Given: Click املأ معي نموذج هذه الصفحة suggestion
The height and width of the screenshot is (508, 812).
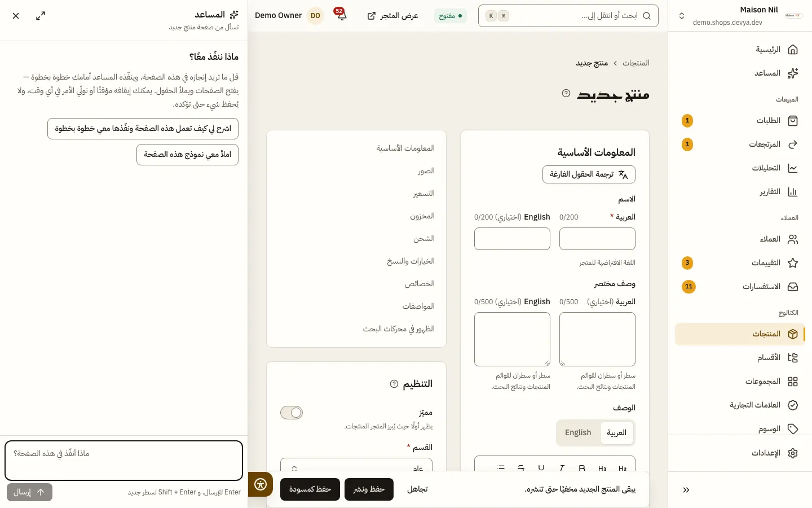Looking at the screenshot, I should [187, 155].
